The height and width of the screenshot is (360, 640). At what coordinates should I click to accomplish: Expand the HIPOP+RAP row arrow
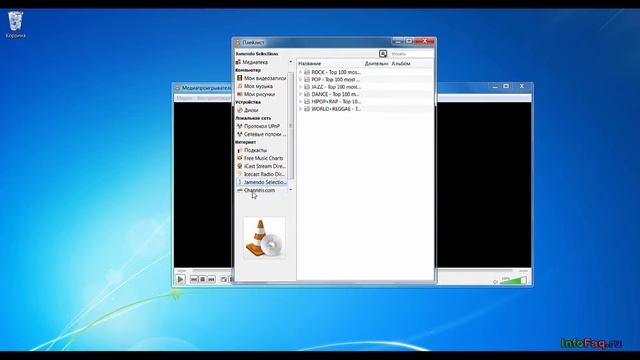[300, 102]
